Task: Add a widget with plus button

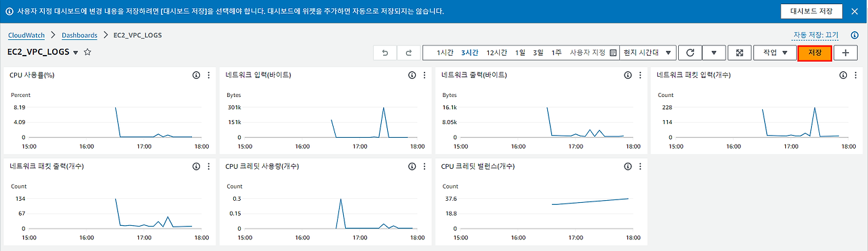Action: 845,53
